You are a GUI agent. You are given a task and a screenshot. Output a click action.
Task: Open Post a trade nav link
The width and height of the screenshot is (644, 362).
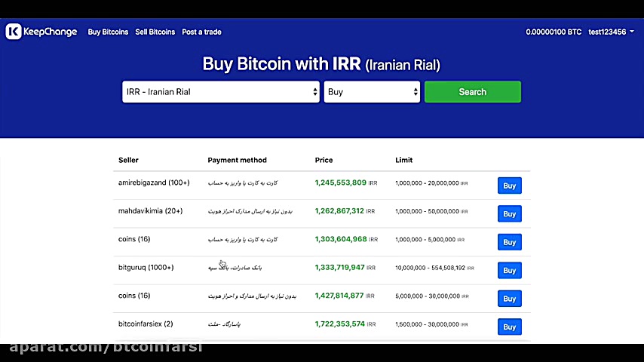(201, 32)
